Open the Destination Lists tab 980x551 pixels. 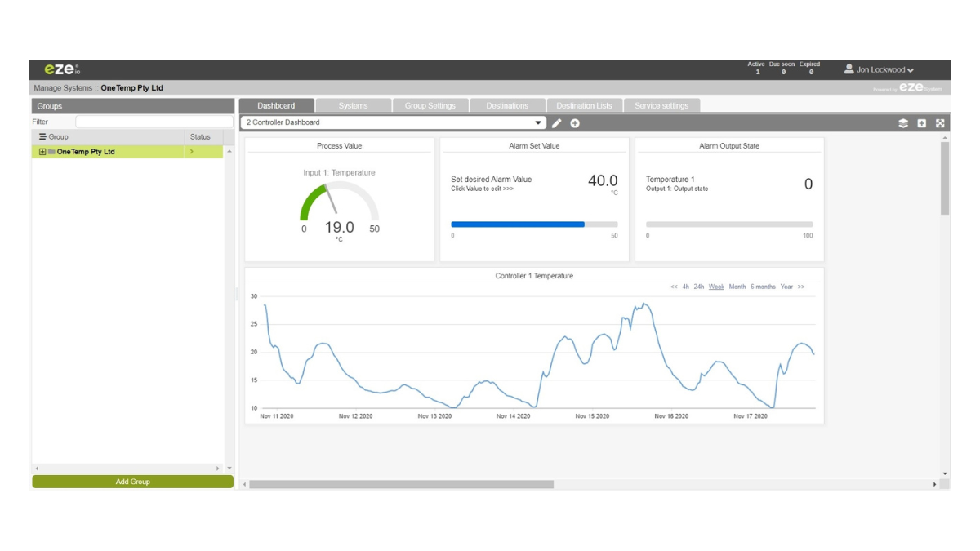tap(584, 105)
